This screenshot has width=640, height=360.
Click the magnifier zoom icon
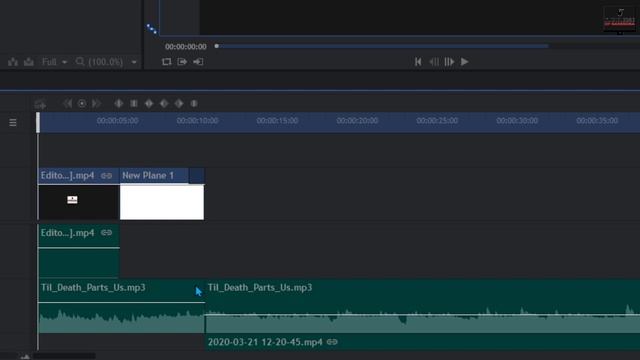[x=80, y=62]
